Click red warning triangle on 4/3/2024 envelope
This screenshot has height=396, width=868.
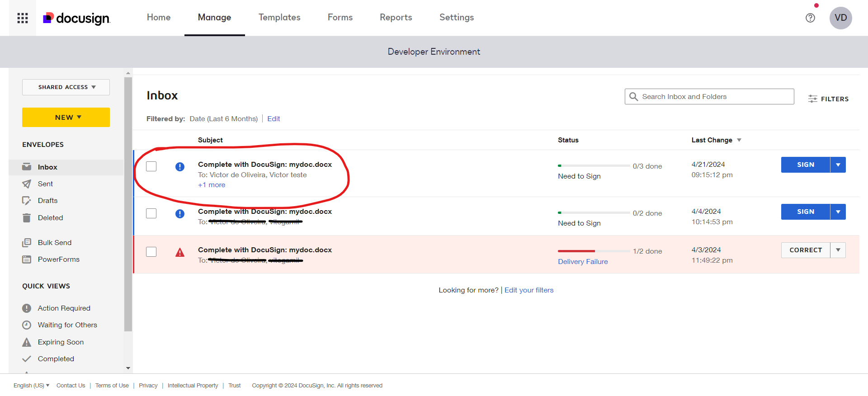180,252
